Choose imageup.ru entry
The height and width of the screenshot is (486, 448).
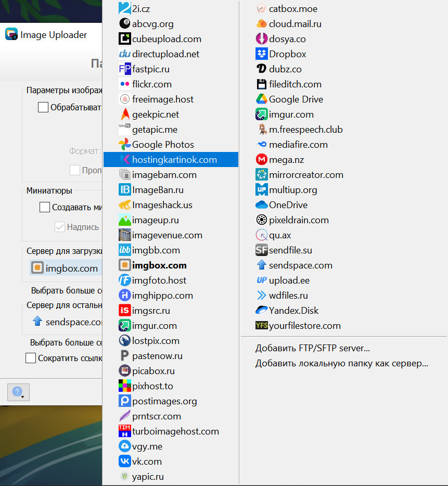point(171,220)
